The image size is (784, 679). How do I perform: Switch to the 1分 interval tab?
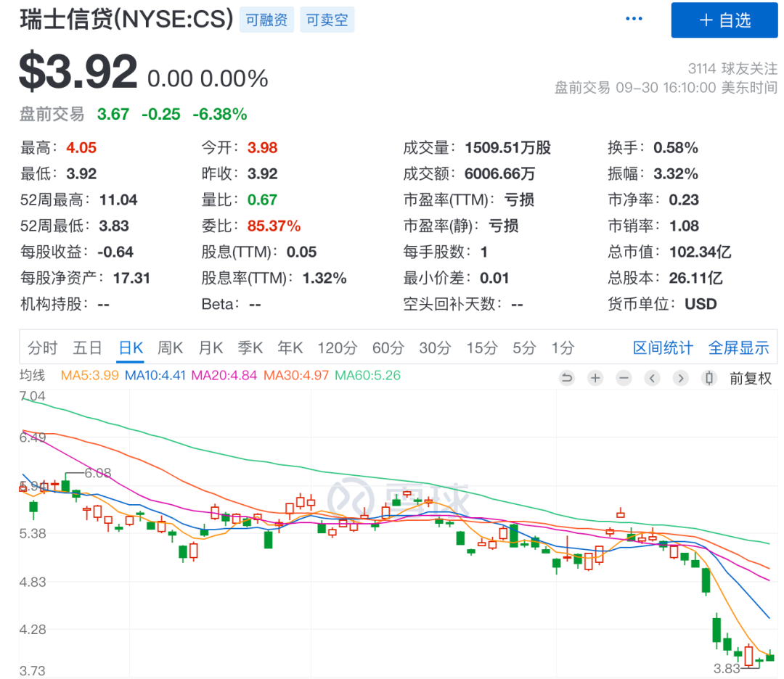563,347
